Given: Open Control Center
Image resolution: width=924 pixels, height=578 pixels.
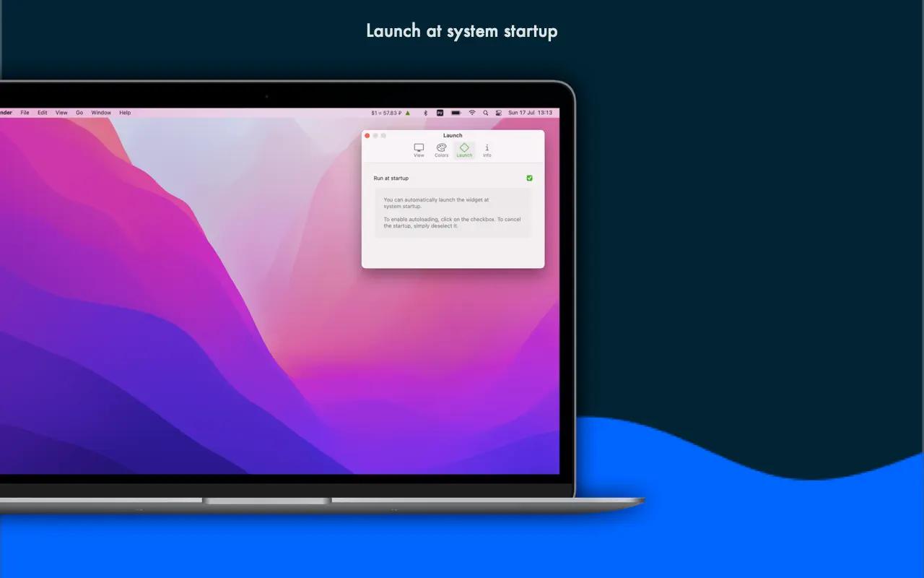Looking at the screenshot, I should 498,113.
